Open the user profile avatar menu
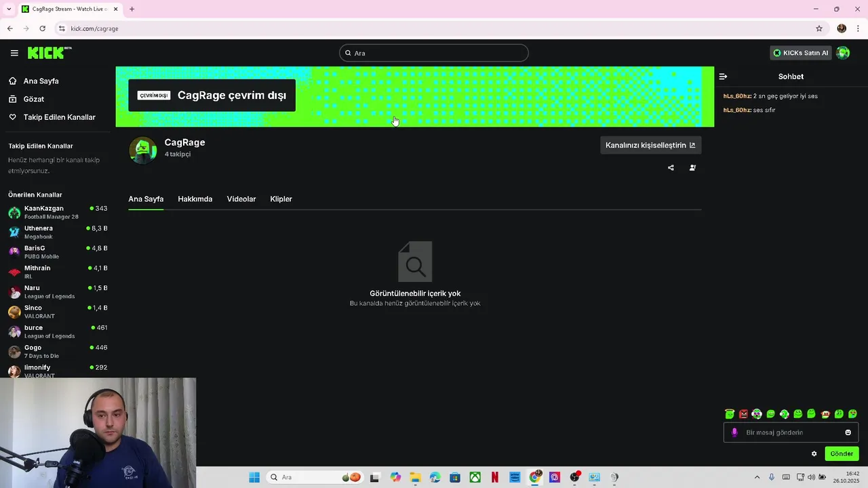 (x=843, y=53)
